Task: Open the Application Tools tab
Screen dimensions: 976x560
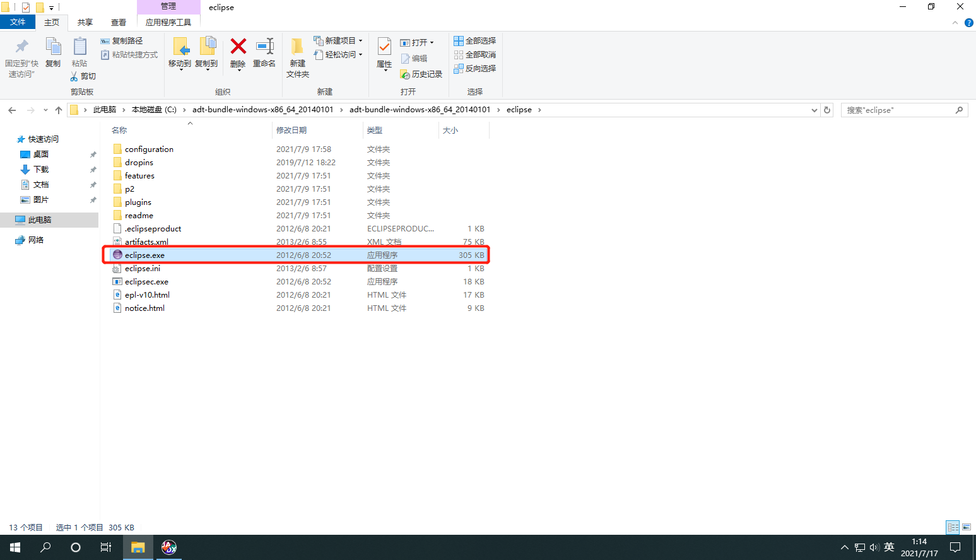Action: coord(168,22)
